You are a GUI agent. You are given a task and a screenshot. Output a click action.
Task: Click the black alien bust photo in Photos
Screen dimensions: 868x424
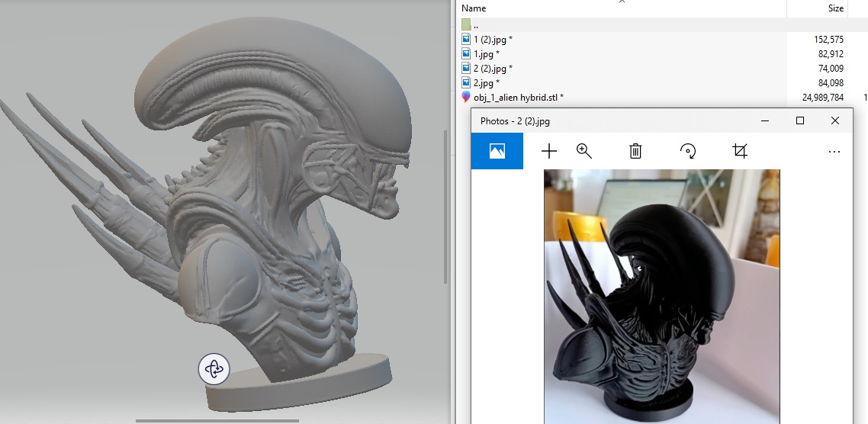click(x=661, y=297)
